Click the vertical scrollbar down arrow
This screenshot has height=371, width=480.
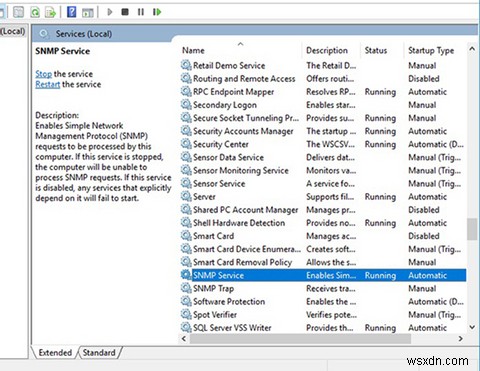pos(472,327)
